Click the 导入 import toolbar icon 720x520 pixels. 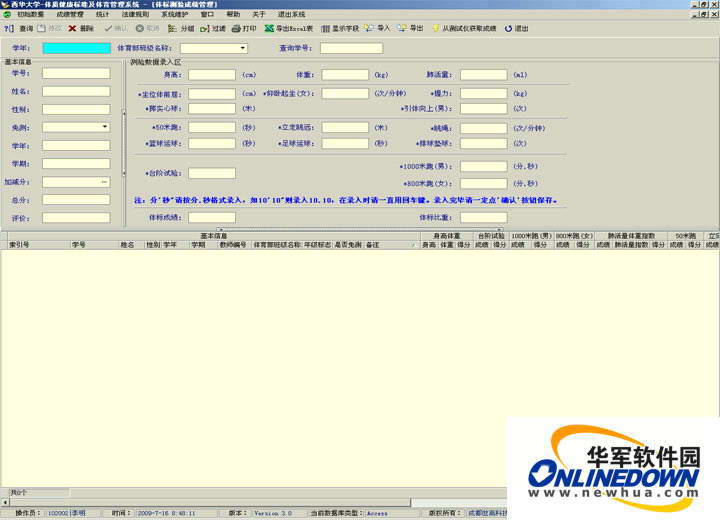coord(369,28)
